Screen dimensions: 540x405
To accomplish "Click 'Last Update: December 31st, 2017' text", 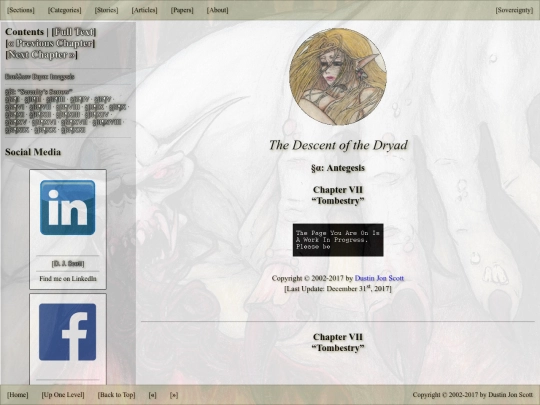I will click(338, 288).
